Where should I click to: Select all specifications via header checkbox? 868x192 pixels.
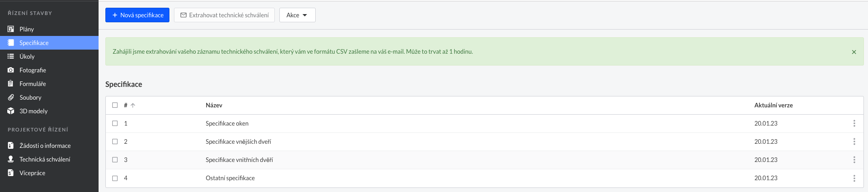(115, 105)
